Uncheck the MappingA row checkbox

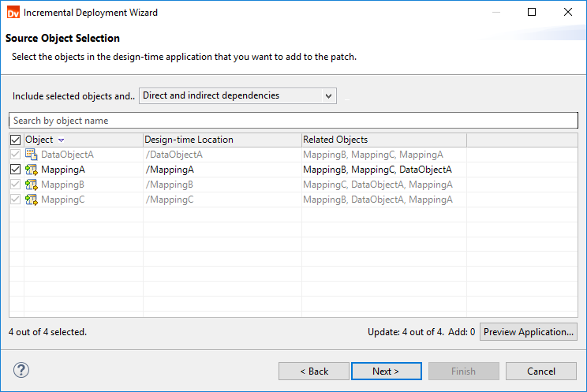(16, 170)
